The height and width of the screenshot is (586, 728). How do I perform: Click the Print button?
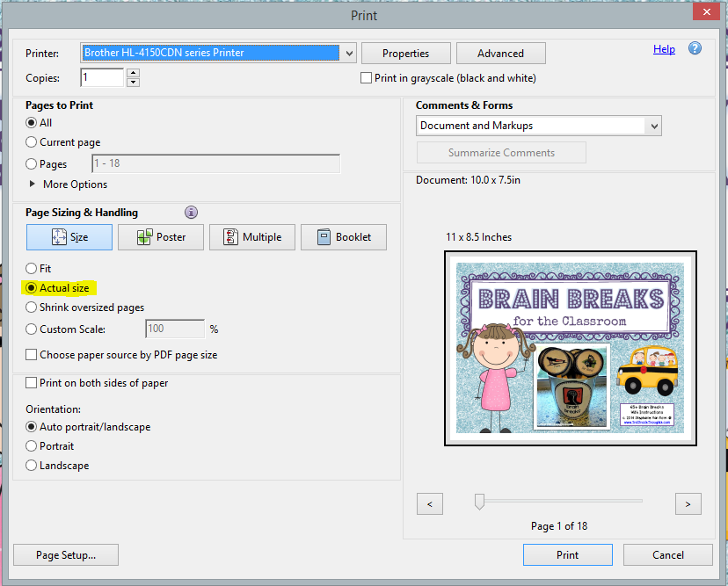(x=568, y=555)
